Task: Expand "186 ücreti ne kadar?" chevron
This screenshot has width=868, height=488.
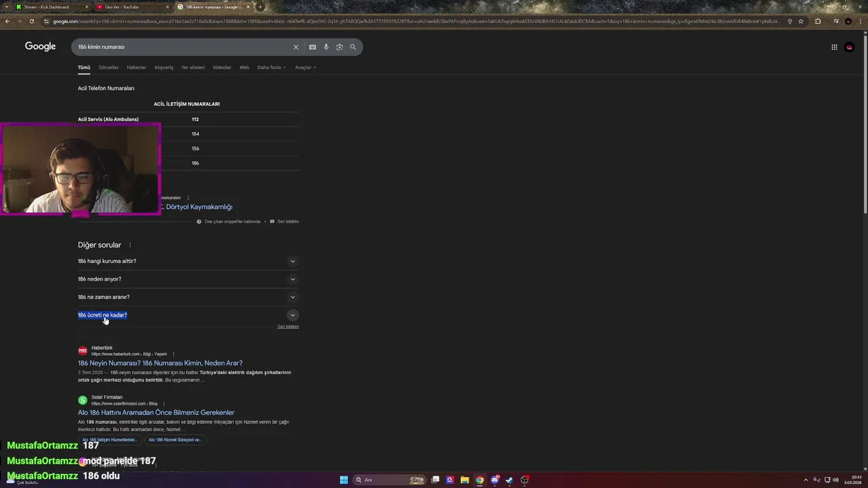Action: coord(293,315)
